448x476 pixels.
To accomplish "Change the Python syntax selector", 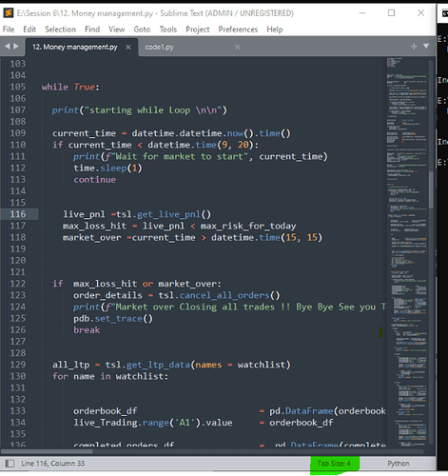I will tap(399, 464).
